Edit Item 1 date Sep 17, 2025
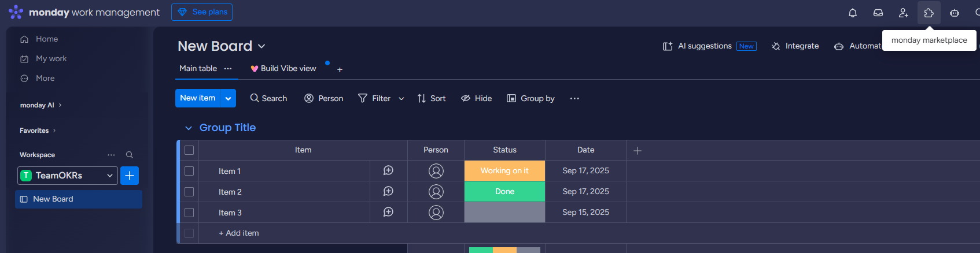The height and width of the screenshot is (253, 980). 585,171
